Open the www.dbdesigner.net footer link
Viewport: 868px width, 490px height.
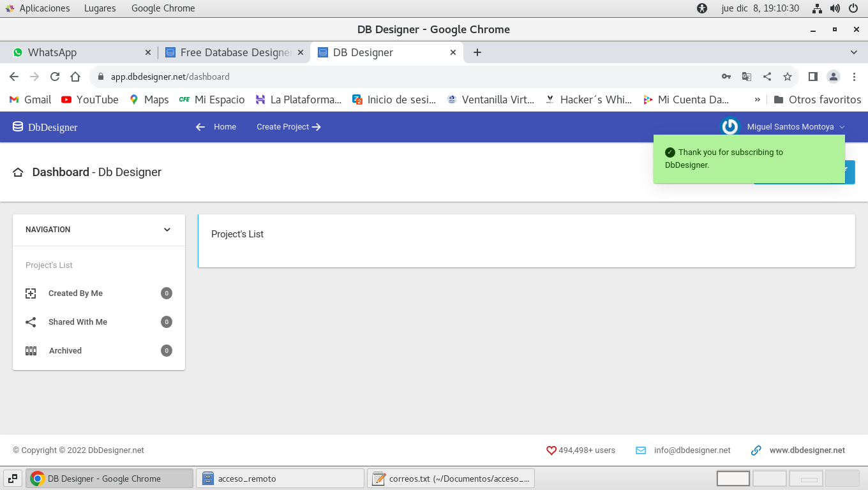(807, 450)
